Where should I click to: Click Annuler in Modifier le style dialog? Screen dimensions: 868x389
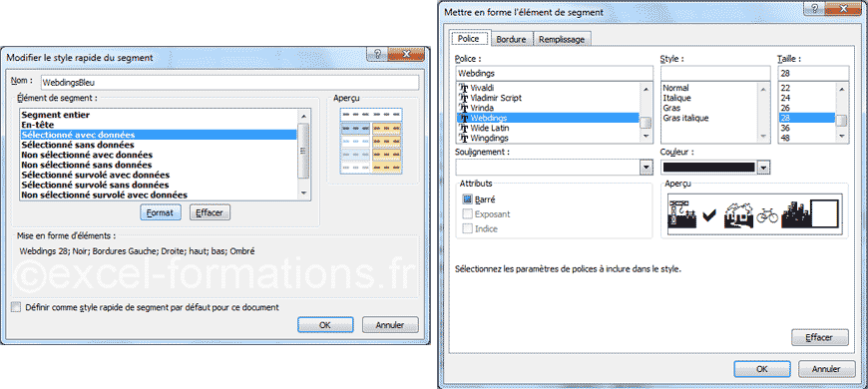[390, 325]
